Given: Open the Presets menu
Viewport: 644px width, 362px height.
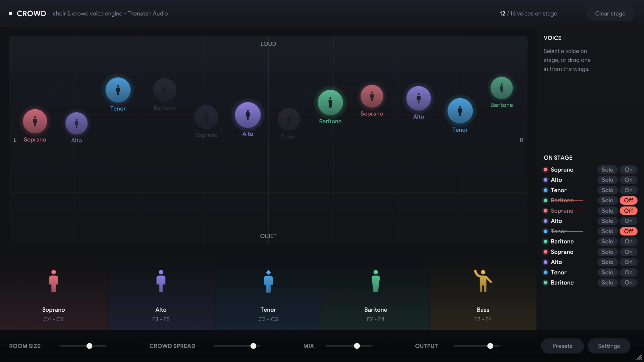Looking at the screenshot, I should [x=562, y=346].
